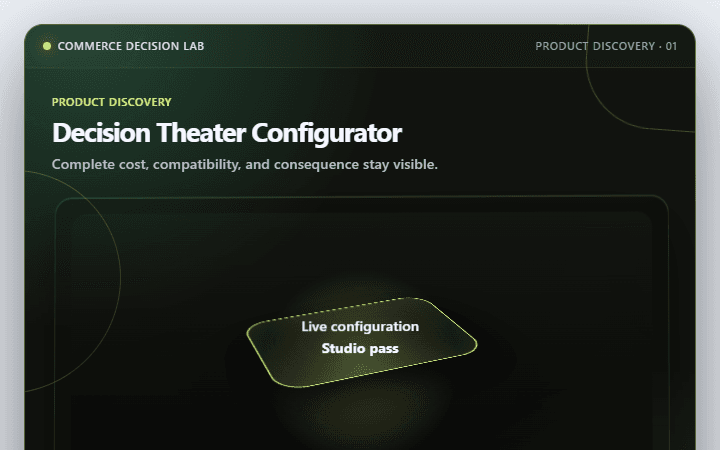Click the green dot beside Commerce Decision Lab
This screenshot has height=450, width=720.
(x=47, y=46)
